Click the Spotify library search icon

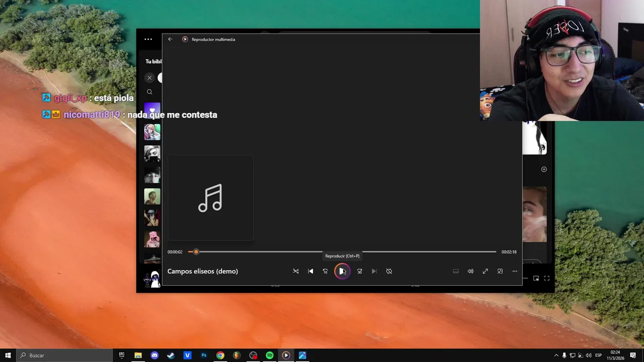point(149,92)
